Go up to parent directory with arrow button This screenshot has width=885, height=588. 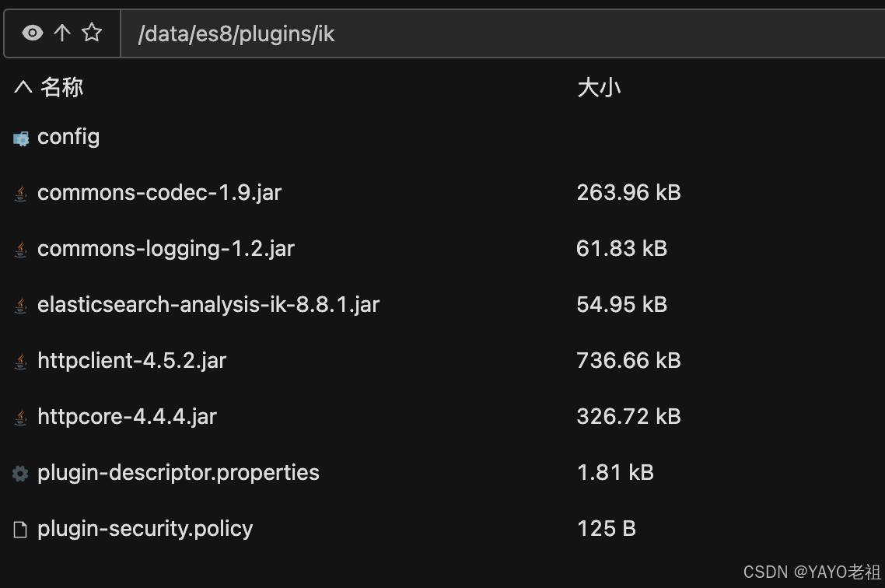[61, 33]
